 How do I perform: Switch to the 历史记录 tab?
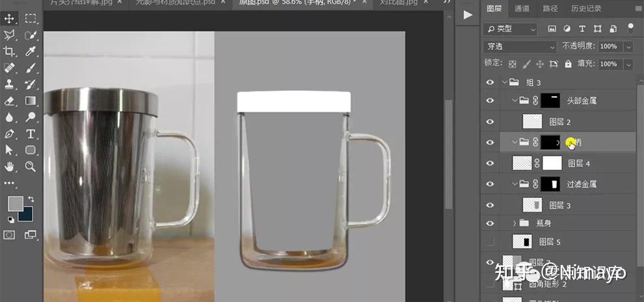point(585,8)
